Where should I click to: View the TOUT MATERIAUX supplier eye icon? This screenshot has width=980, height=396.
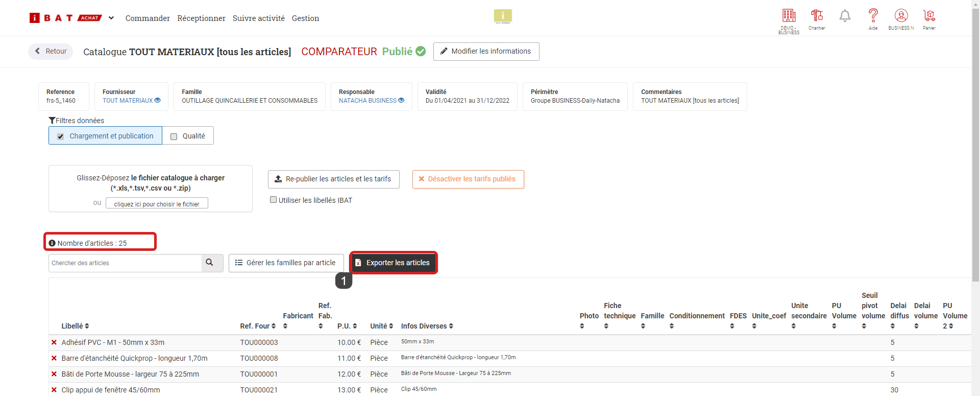(158, 101)
